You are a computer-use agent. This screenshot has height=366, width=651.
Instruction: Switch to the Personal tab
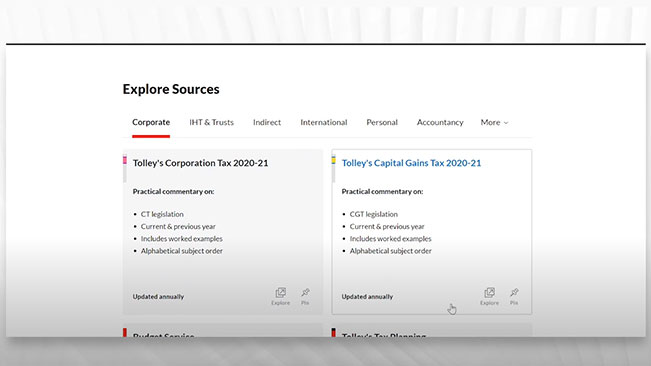[x=382, y=122]
